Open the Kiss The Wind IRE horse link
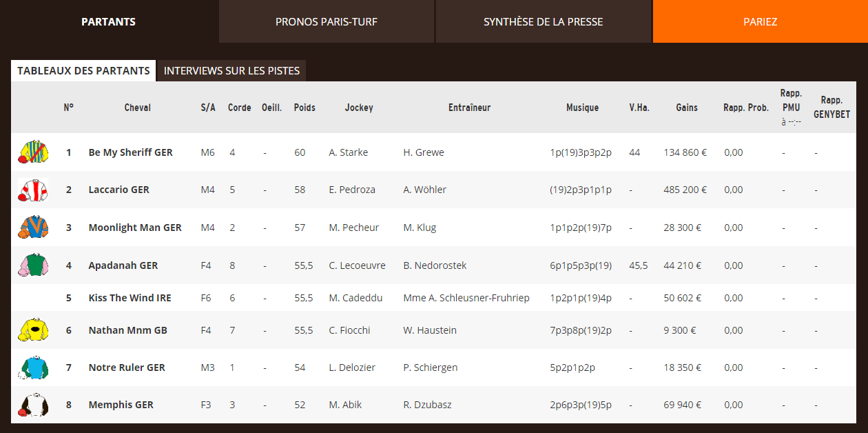Viewport: 868px width, 433px height. tap(130, 298)
